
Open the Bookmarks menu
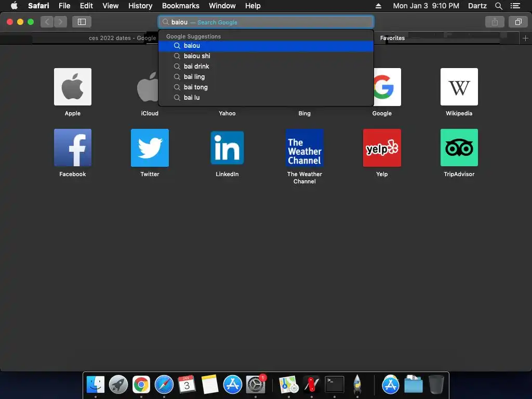point(180,6)
